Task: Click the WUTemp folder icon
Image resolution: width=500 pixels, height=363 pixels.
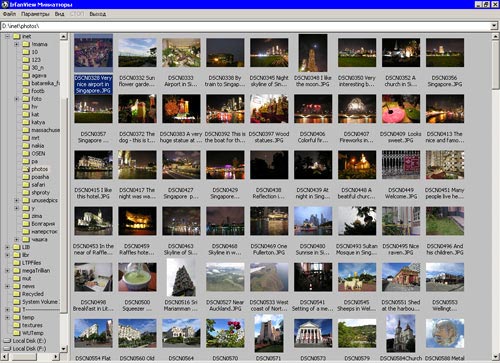Action: 17,333
